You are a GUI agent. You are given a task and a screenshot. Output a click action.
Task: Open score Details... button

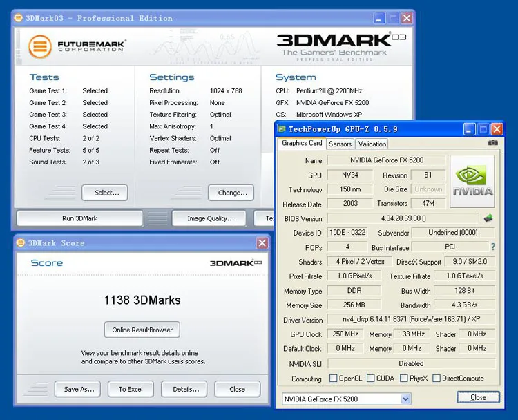coord(184,389)
